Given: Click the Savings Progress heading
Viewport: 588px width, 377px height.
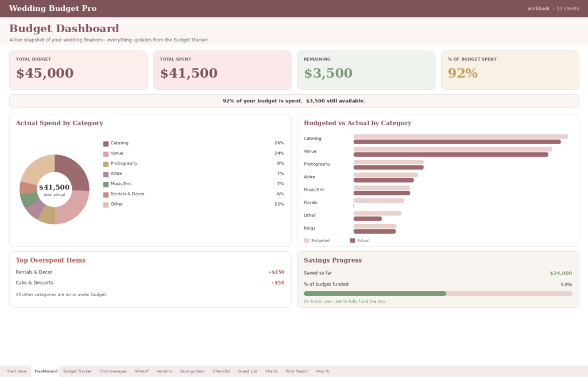Looking at the screenshot, I should coord(332,260).
